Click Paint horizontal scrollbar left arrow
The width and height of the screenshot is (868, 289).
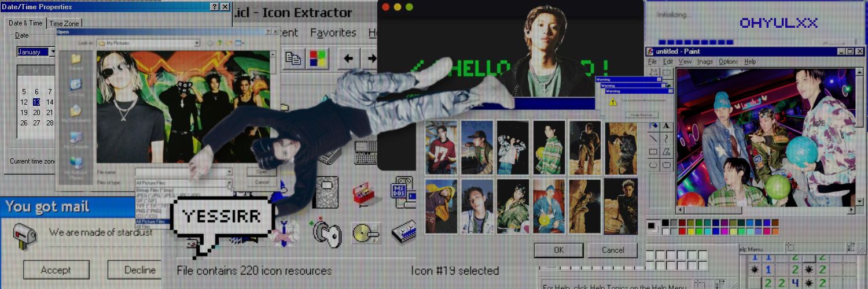pos(681,210)
